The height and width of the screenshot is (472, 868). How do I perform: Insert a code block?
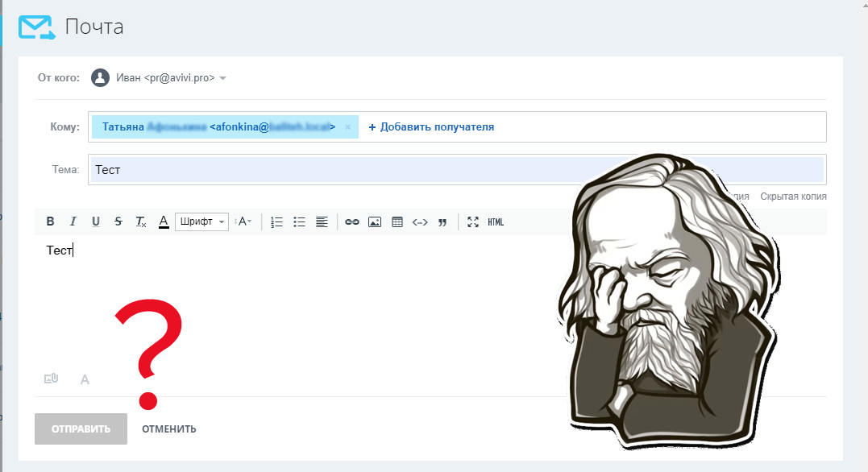click(420, 222)
